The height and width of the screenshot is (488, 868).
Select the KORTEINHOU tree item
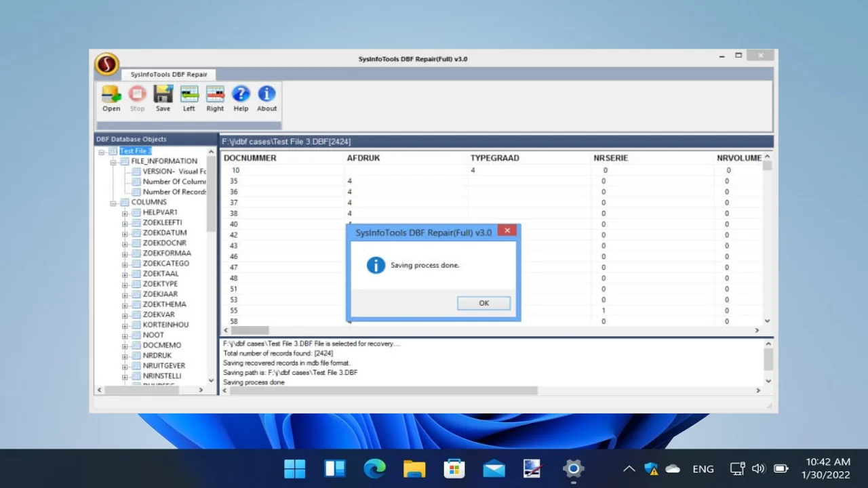tap(165, 325)
